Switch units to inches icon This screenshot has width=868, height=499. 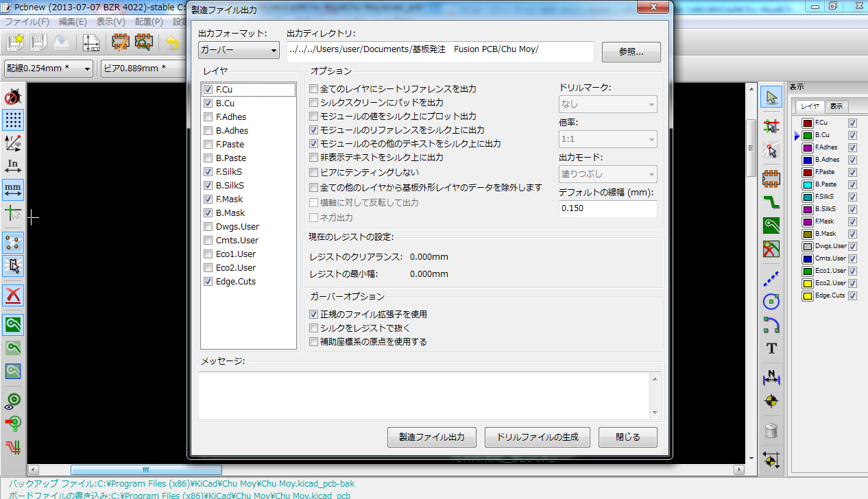point(13,167)
